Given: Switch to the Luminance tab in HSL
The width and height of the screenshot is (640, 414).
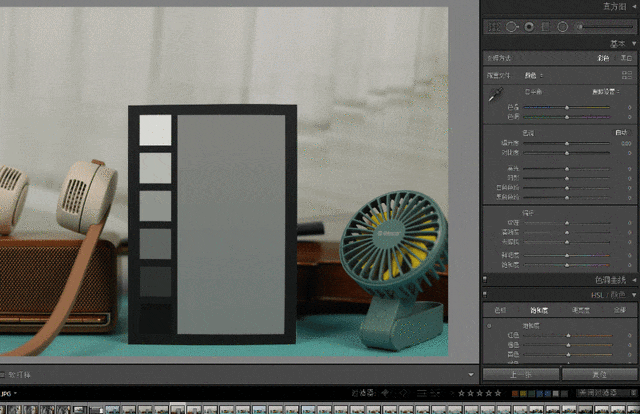Looking at the screenshot, I should (x=578, y=310).
